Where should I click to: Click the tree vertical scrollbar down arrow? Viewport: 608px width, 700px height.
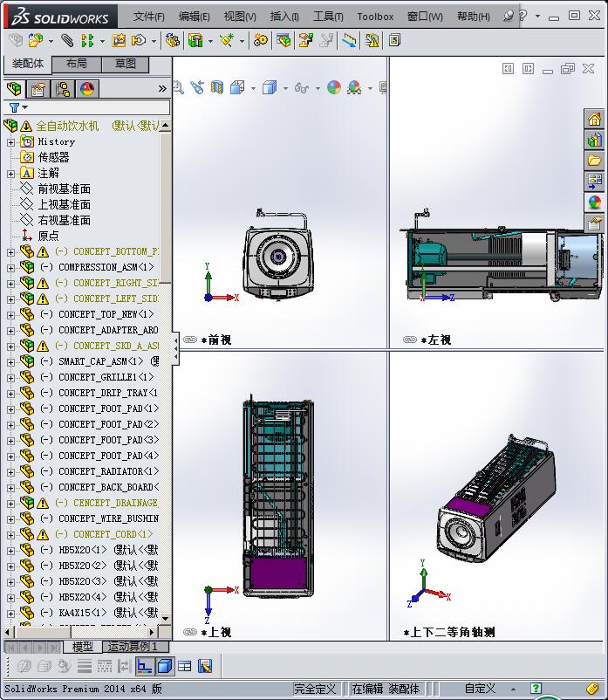[x=166, y=618]
